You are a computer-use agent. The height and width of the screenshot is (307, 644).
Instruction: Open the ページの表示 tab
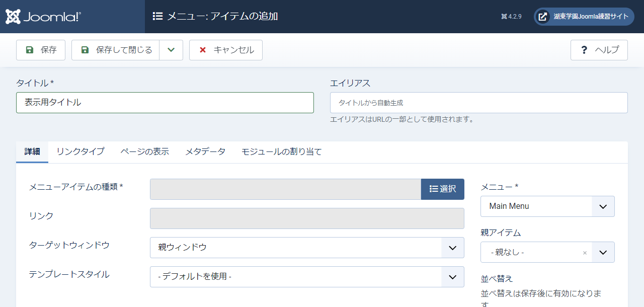pyautogui.click(x=145, y=151)
